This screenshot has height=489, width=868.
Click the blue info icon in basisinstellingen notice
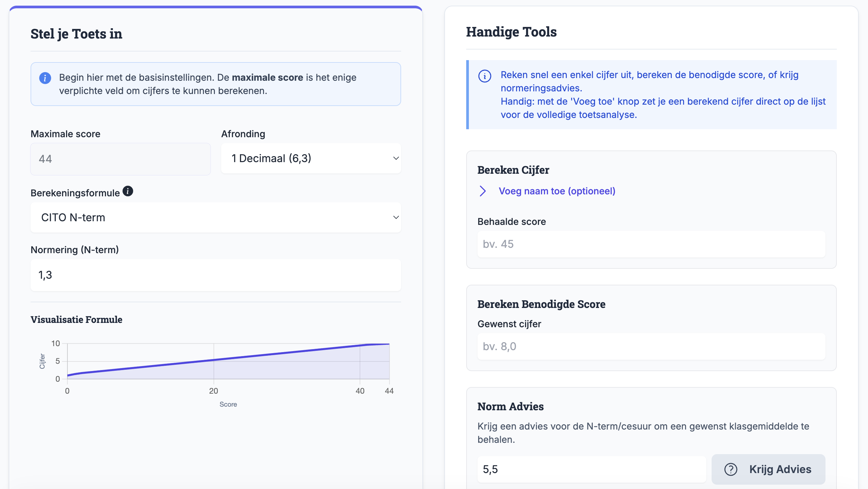(x=45, y=78)
